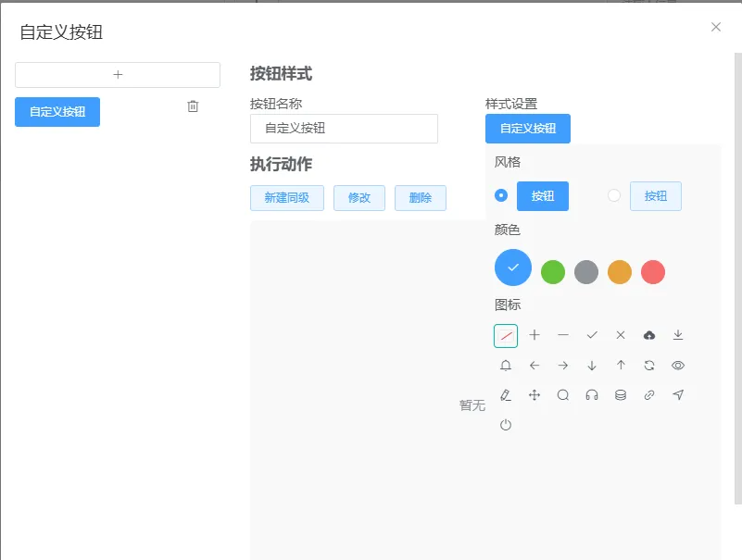
Task: Select 自定义按钮 in the left list
Action: [x=57, y=112]
